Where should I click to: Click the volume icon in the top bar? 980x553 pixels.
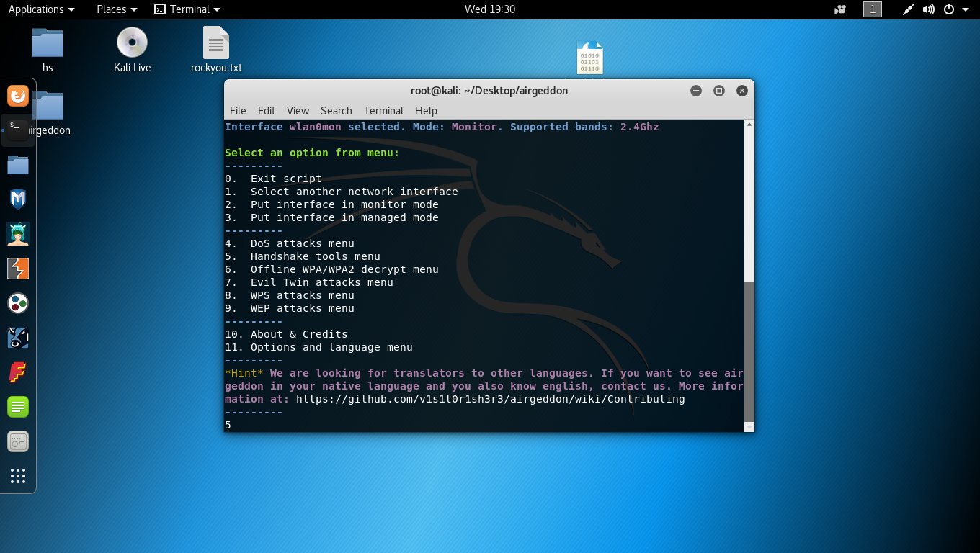[x=929, y=9]
